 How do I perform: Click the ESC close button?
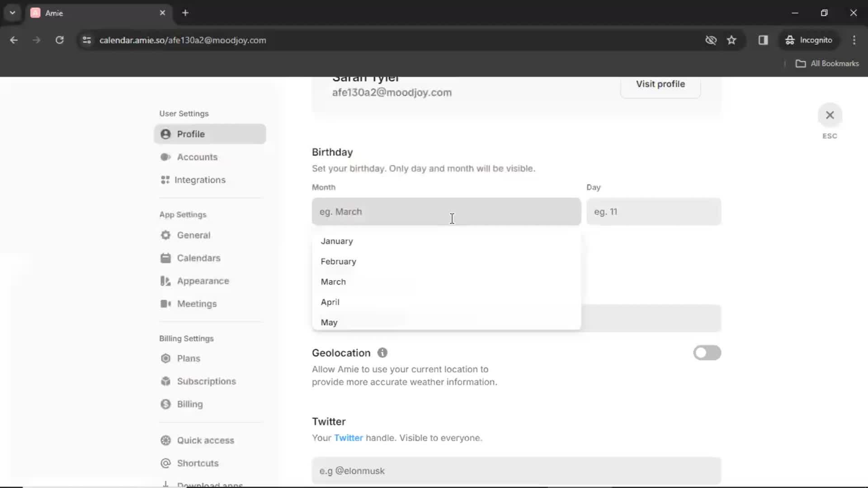click(829, 114)
